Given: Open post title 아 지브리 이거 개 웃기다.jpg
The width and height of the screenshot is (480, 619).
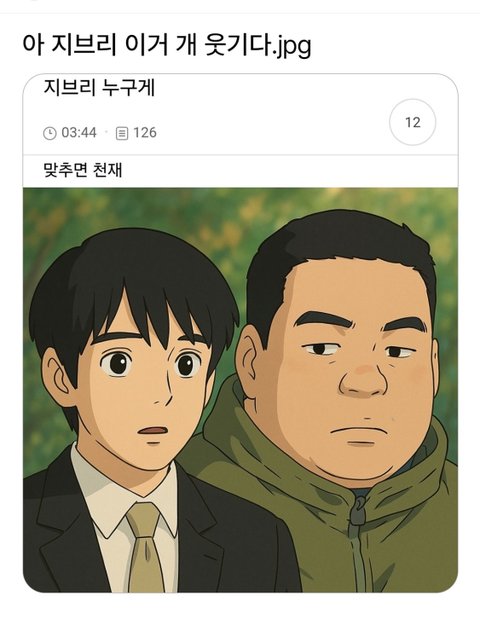Looking at the screenshot, I should [x=167, y=44].
